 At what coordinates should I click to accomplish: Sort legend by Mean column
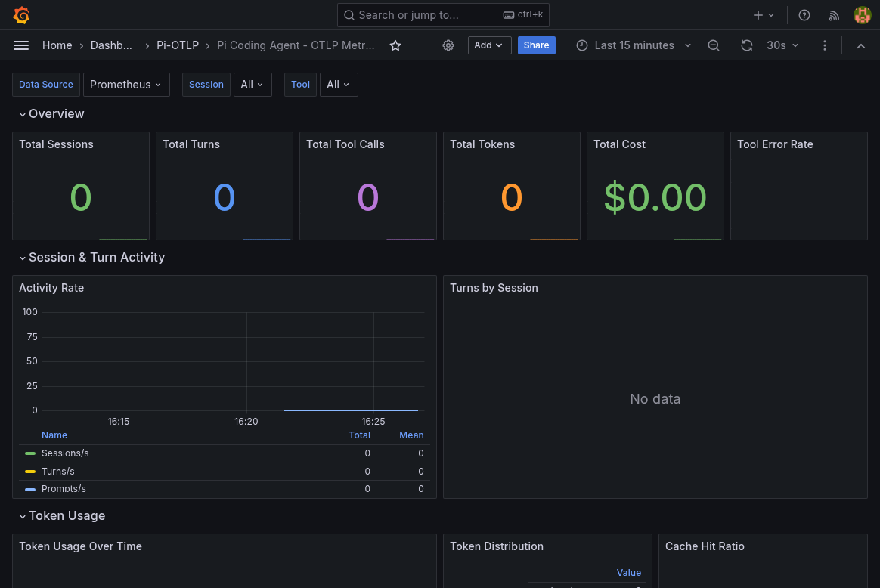pos(411,435)
